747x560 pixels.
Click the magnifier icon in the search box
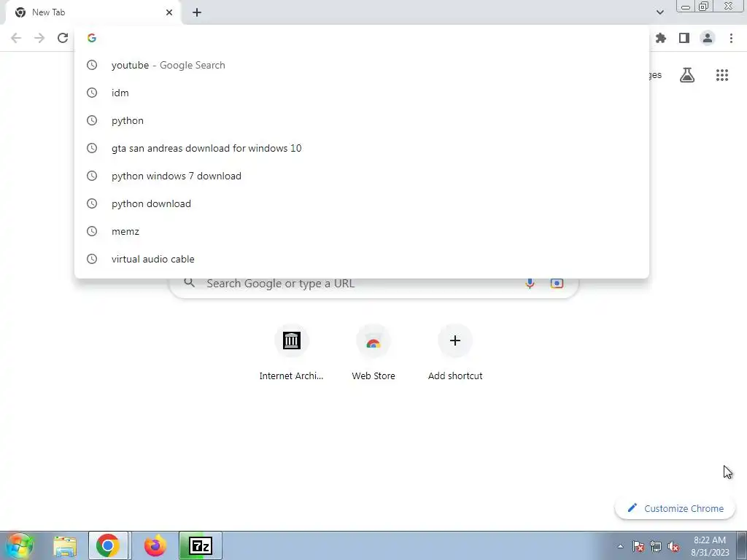[x=190, y=283]
